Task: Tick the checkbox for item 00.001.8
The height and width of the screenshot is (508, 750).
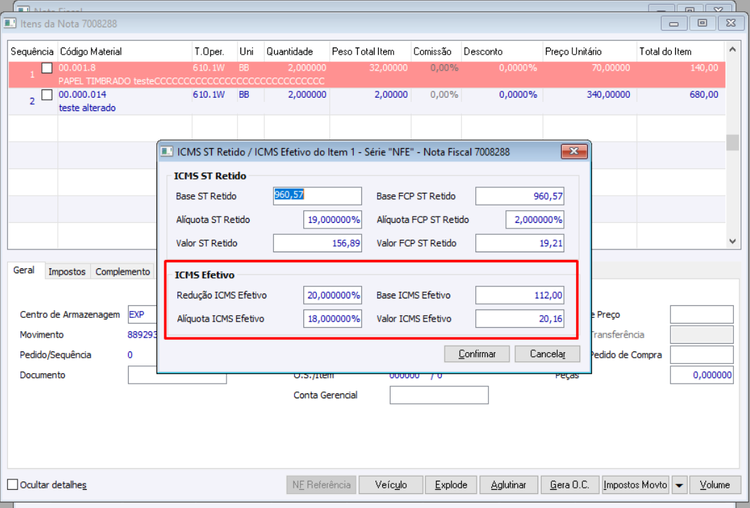Action: (x=47, y=68)
